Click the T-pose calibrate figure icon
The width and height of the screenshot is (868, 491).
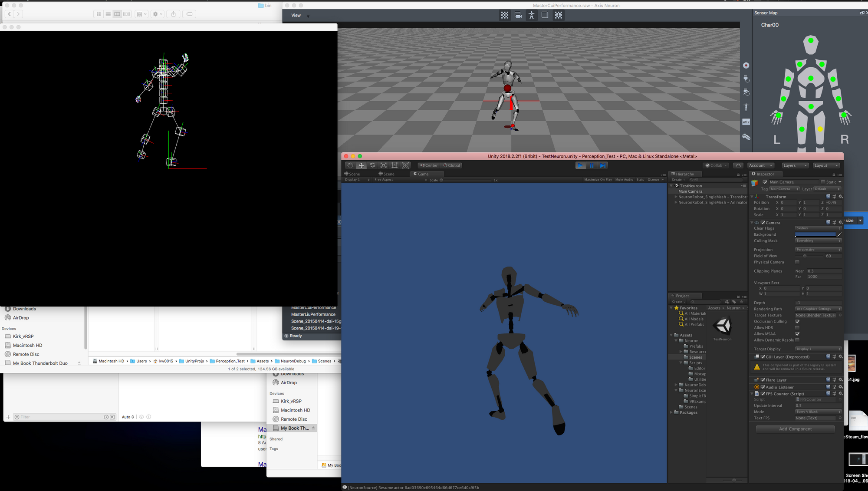(x=746, y=107)
